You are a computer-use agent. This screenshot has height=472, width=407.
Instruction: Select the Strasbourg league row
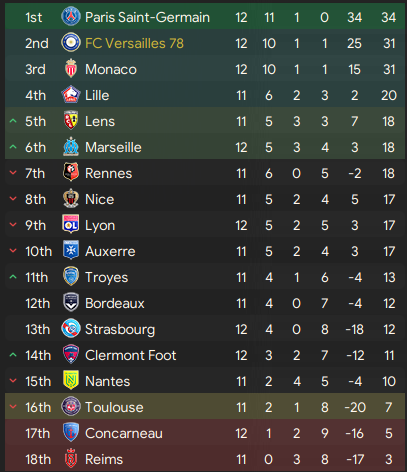coord(205,329)
